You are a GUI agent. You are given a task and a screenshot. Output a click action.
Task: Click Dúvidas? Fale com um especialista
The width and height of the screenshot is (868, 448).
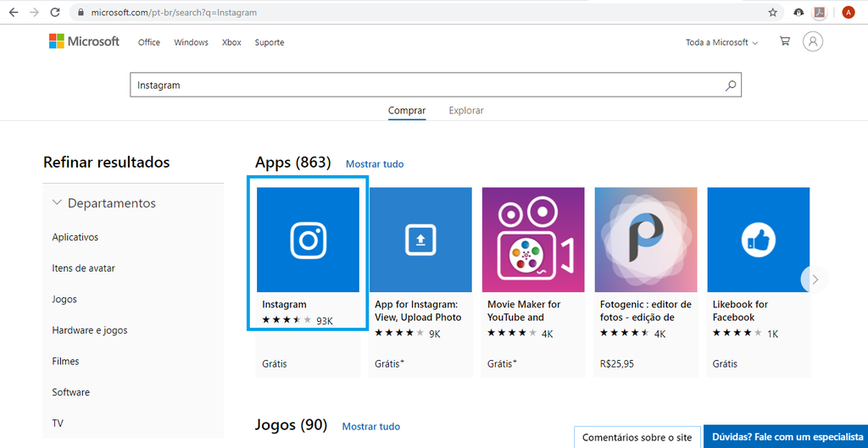coord(787,436)
